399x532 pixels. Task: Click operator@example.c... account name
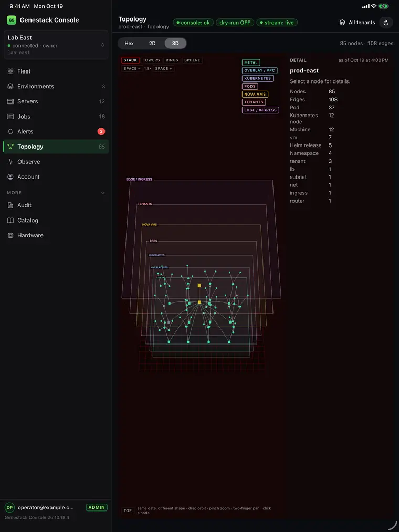coord(46,507)
